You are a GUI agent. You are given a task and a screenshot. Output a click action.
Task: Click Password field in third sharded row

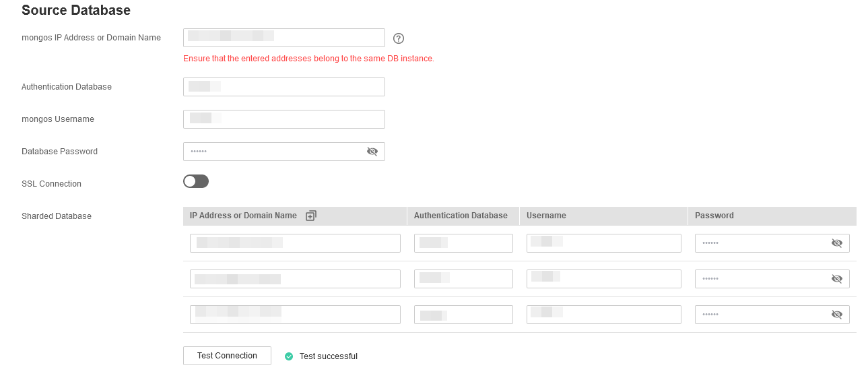click(762, 315)
